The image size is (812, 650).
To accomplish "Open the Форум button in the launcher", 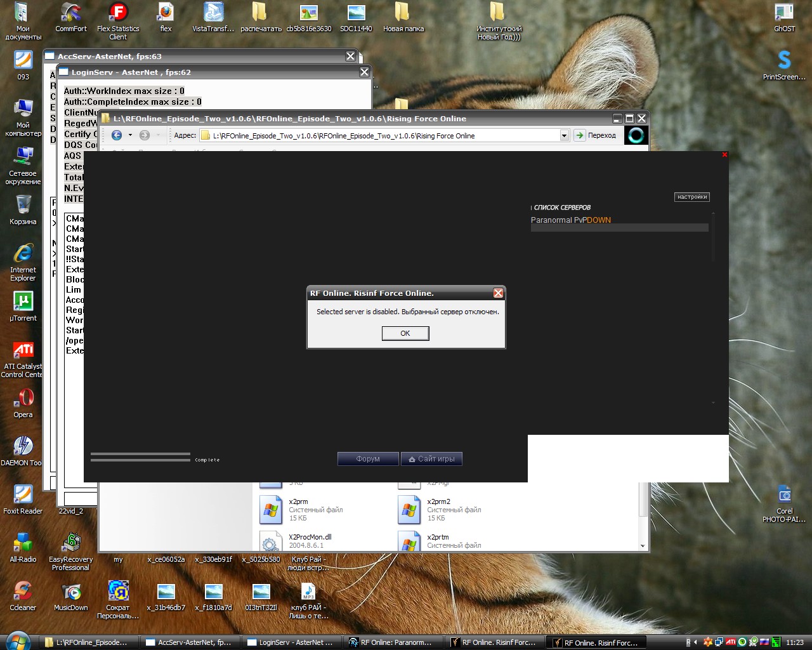I will coord(368,459).
